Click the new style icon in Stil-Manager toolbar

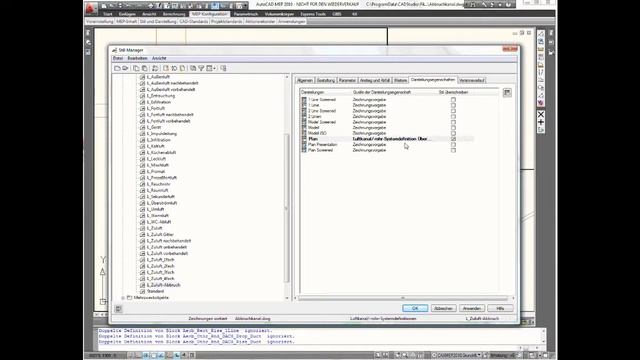coord(166,69)
